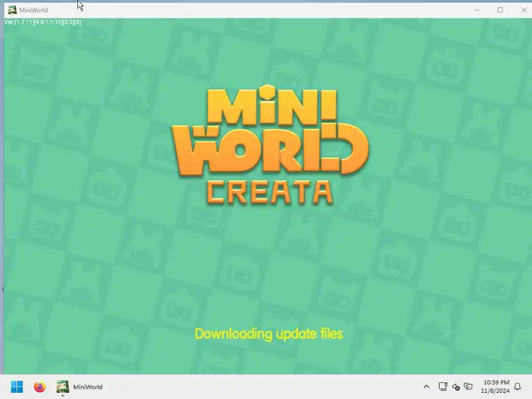Open the clock showing 10:59 PM
The height and width of the screenshot is (399, 532).
tap(495, 387)
